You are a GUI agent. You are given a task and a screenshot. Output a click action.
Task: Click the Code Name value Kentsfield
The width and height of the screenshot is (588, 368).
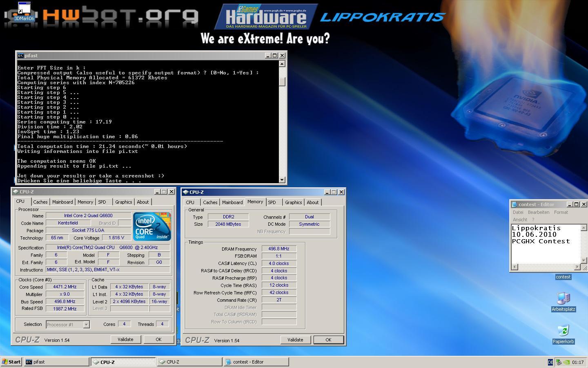point(68,223)
